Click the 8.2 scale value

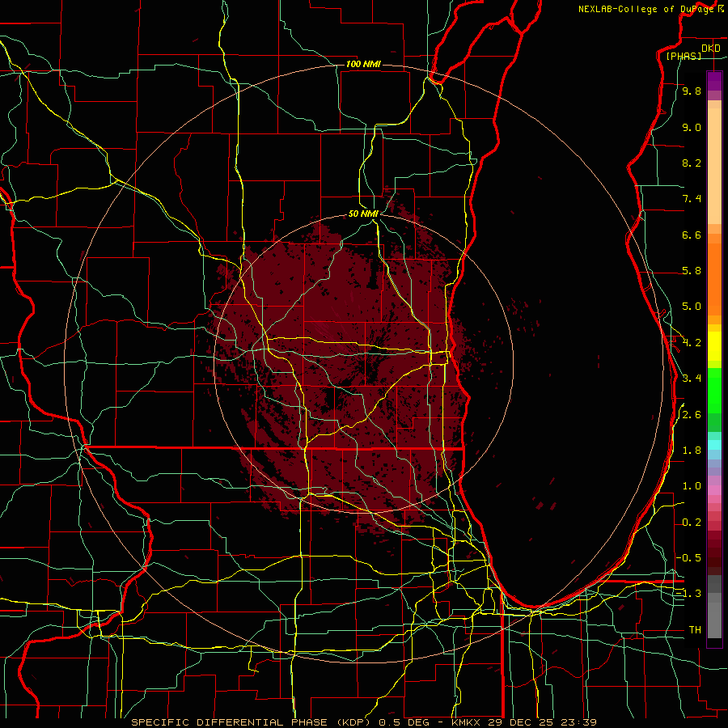692,163
